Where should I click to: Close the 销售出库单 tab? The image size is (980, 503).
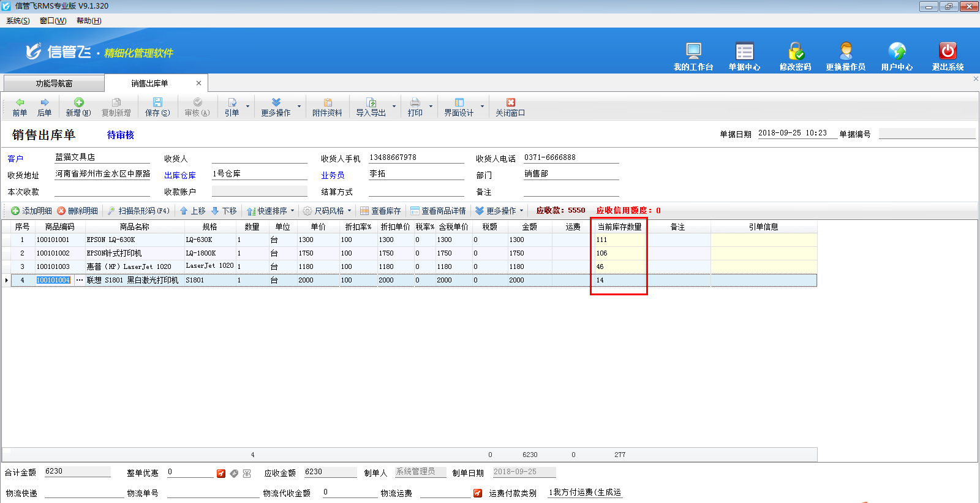pos(198,83)
